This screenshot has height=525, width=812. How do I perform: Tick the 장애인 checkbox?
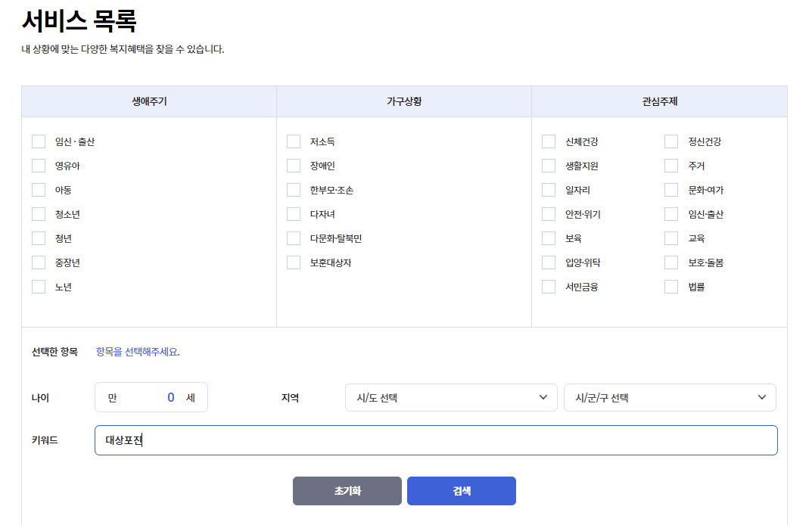[294, 166]
